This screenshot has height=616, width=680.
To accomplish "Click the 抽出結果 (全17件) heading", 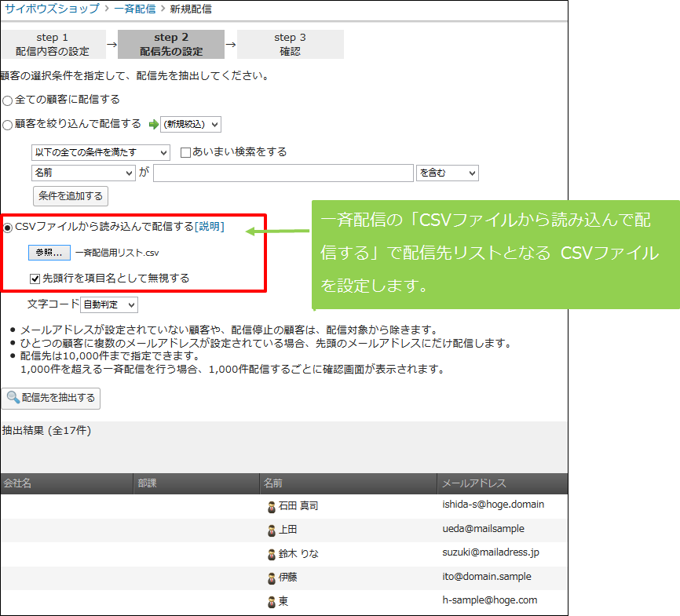I will click(46, 431).
